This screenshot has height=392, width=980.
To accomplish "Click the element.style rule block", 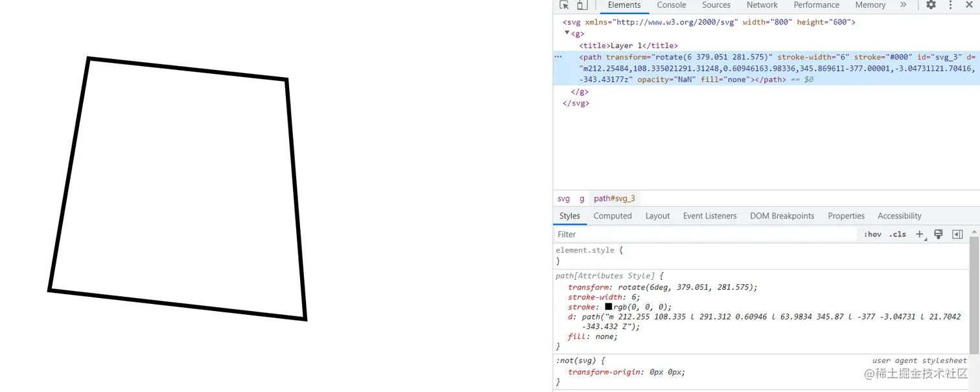I will [762, 255].
